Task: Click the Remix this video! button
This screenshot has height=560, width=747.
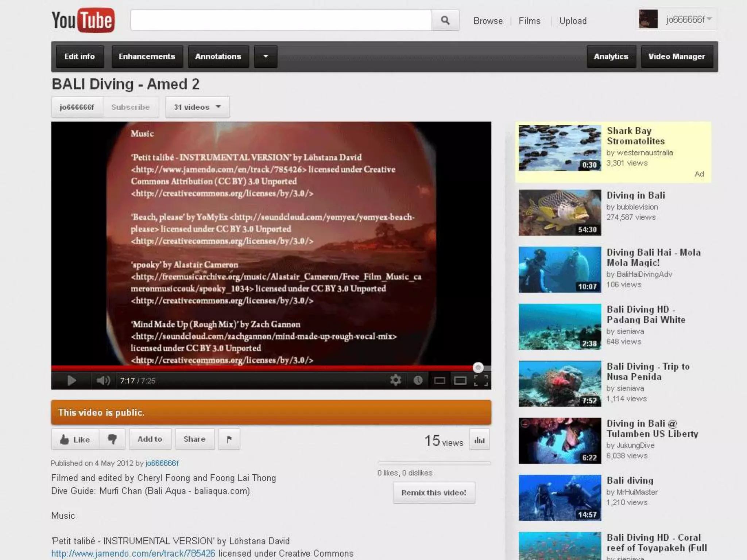Action: coord(434,493)
